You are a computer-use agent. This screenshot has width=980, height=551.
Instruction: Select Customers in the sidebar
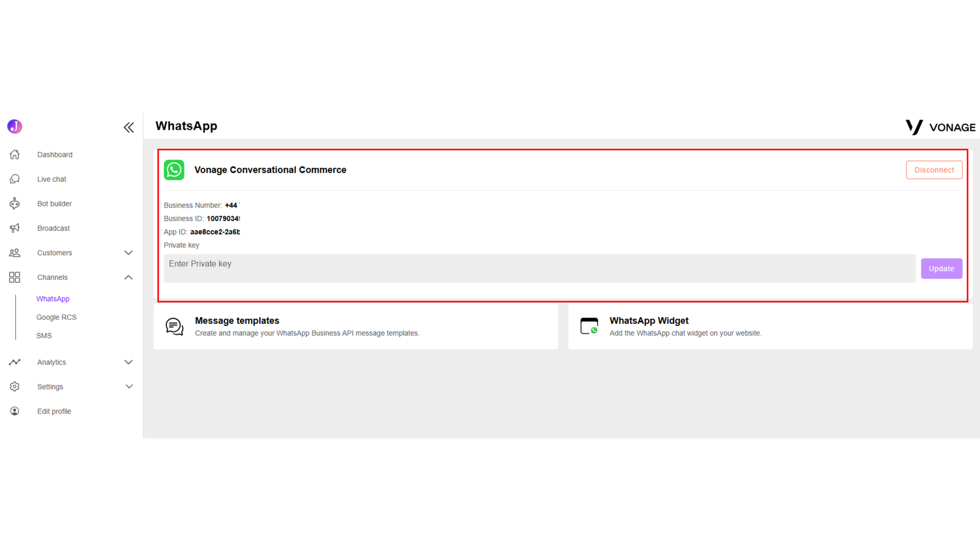point(55,252)
